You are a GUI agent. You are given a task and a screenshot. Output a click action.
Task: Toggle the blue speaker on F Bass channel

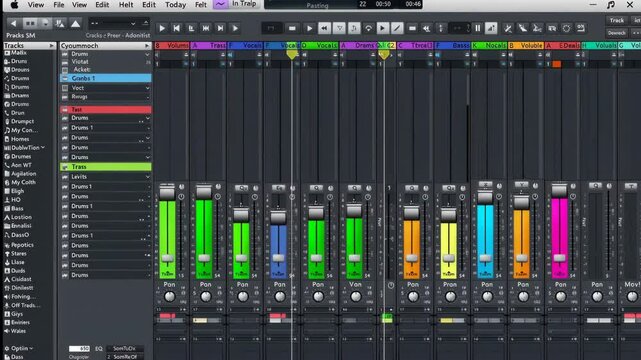(438, 55)
